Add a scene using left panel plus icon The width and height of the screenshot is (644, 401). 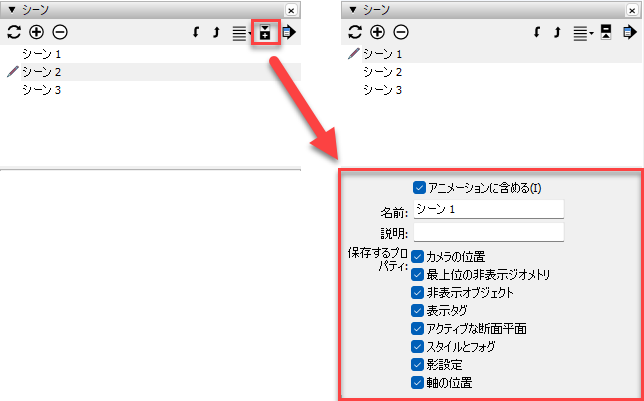tap(37, 32)
